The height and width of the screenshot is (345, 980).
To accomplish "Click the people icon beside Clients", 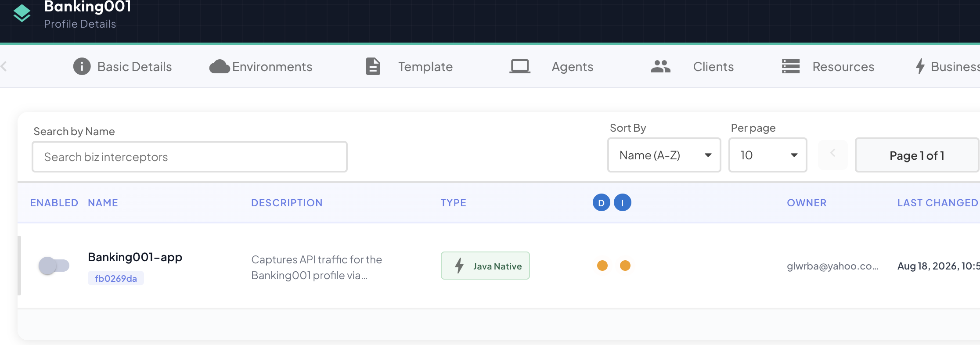I will tap(661, 67).
